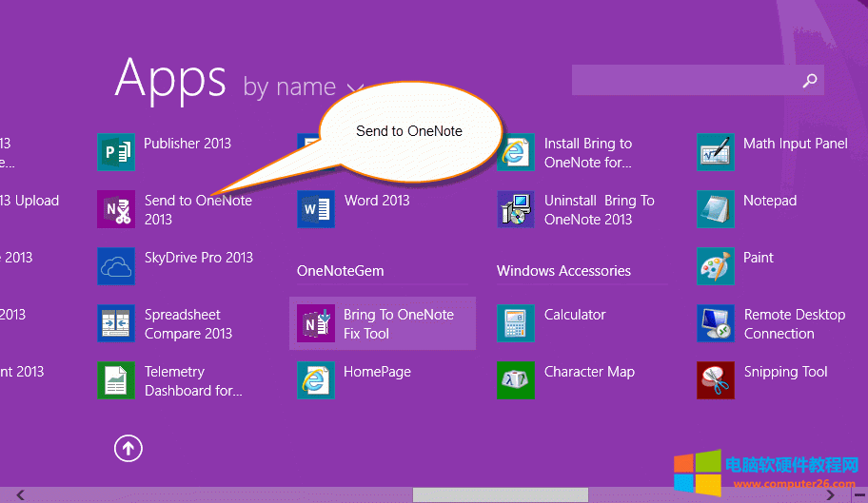This screenshot has height=503, width=868.
Task: Open the Telemetry Dashboard icon
Action: pos(116,380)
